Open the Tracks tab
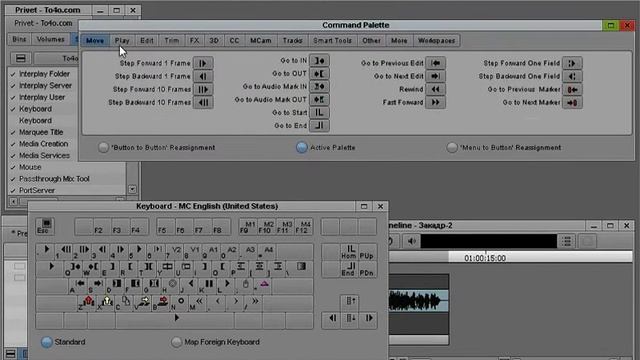The image size is (640, 360). 292,40
